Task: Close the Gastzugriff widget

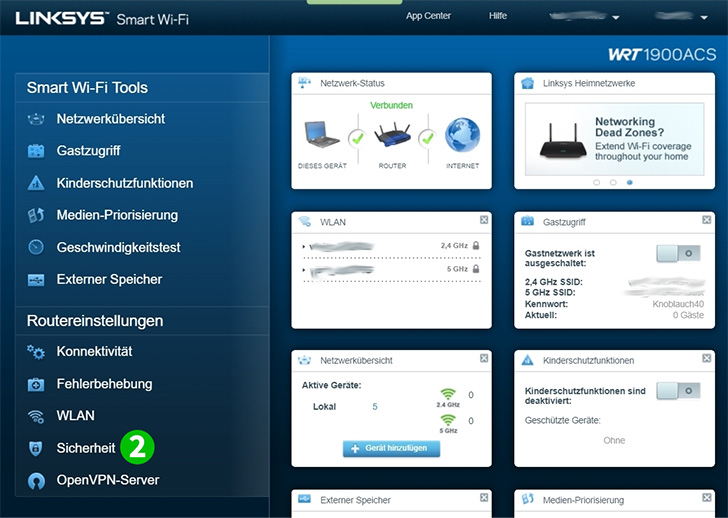Action: (707, 220)
